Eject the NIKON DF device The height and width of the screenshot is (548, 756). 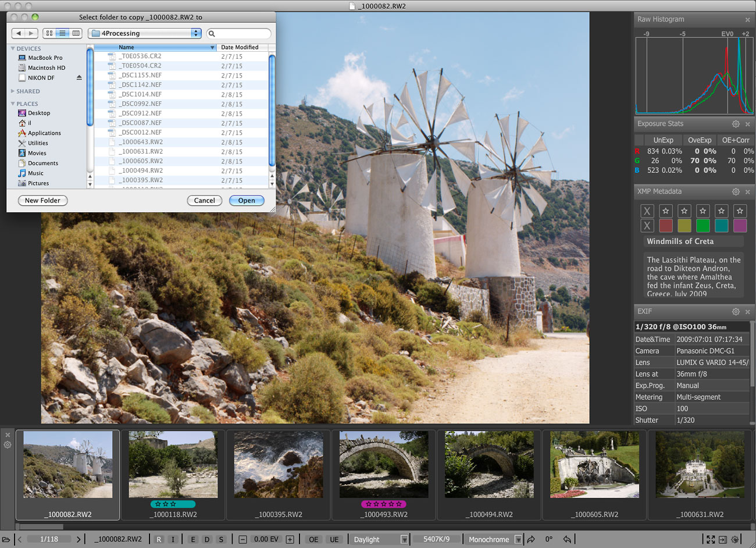click(x=79, y=77)
